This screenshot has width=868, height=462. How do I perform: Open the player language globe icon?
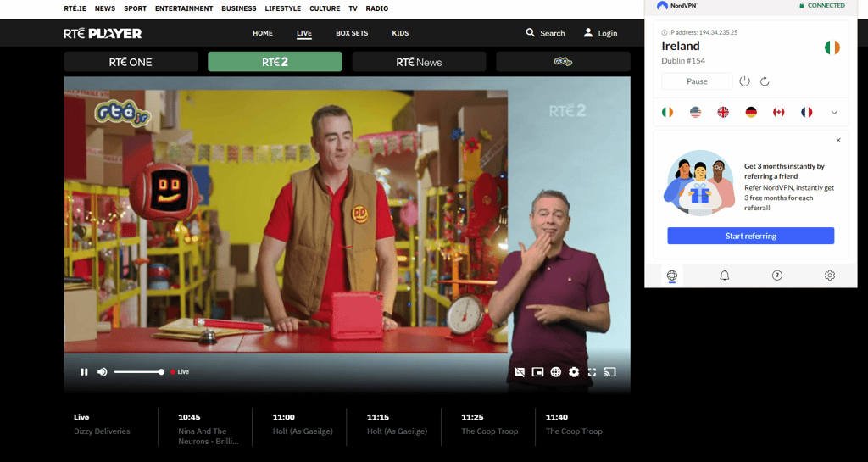pos(556,372)
